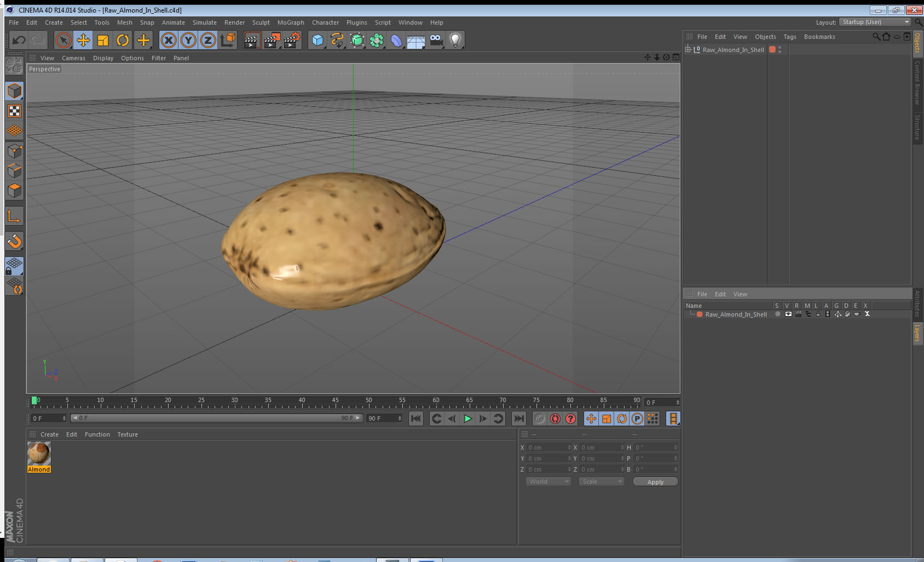Render active view clapperboard icon
Image resolution: width=924 pixels, height=562 pixels.
252,40
